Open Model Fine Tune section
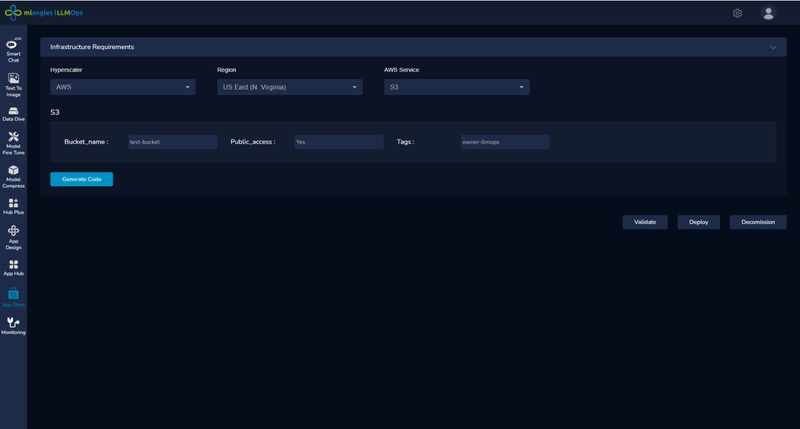Image resolution: width=800 pixels, height=429 pixels. click(x=13, y=142)
